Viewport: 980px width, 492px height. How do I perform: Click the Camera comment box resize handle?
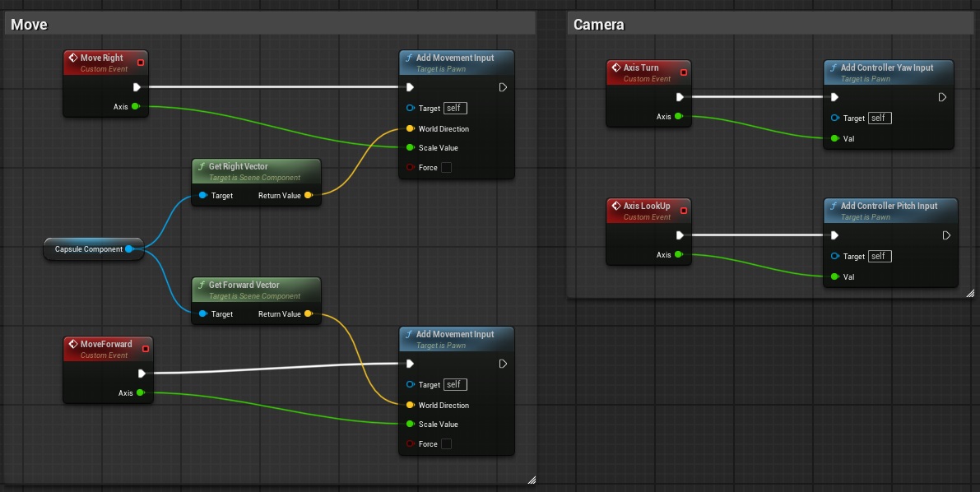970,293
